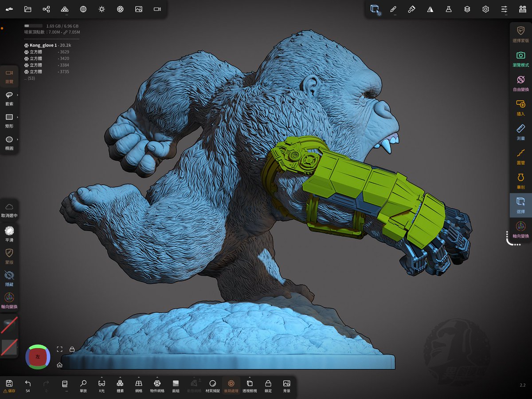Select the 自由變換 tool
The width and height of the screenshot is (532, 399).
coord(521,83)
